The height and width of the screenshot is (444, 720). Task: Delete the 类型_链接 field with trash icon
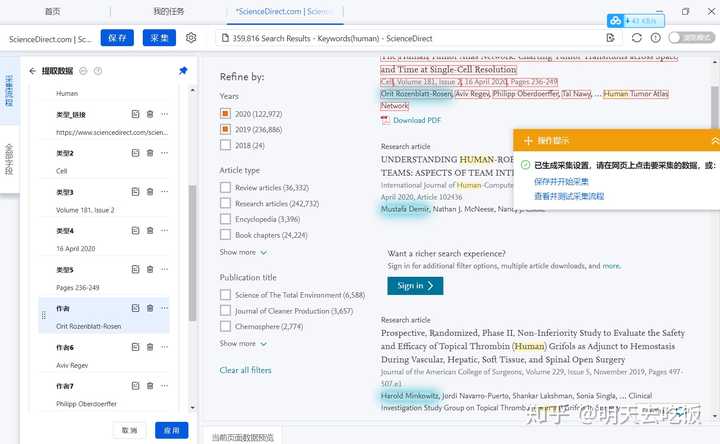(150, 114)
